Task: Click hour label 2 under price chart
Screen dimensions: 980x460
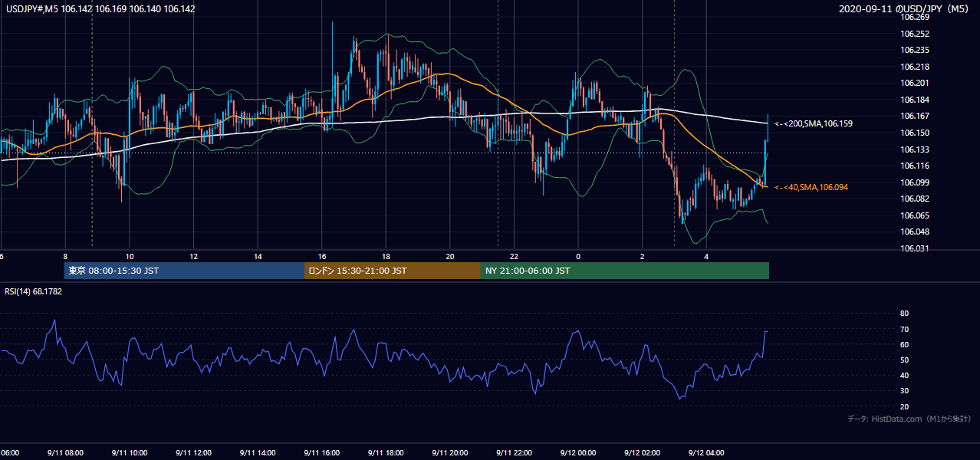Action: click(x=643, y=256)
